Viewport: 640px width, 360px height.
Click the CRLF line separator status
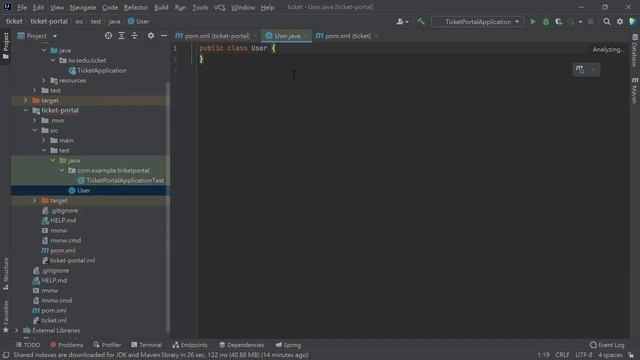coord(562,355)
